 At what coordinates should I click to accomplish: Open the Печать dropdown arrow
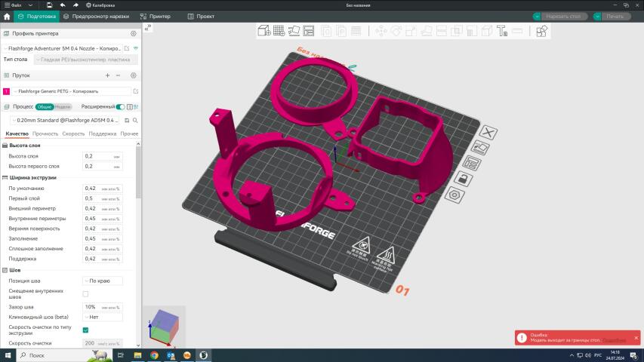tap(596, 17)
